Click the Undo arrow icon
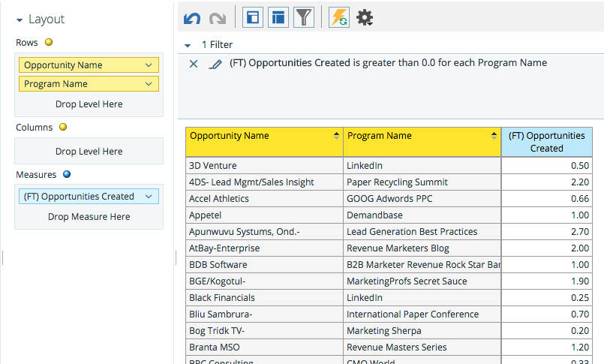The height and width of the screenshot is (364, 604). tap(192, 17)
